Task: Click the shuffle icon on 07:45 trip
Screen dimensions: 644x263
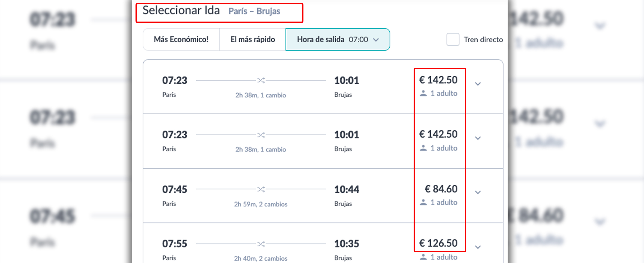Action: 261,189
